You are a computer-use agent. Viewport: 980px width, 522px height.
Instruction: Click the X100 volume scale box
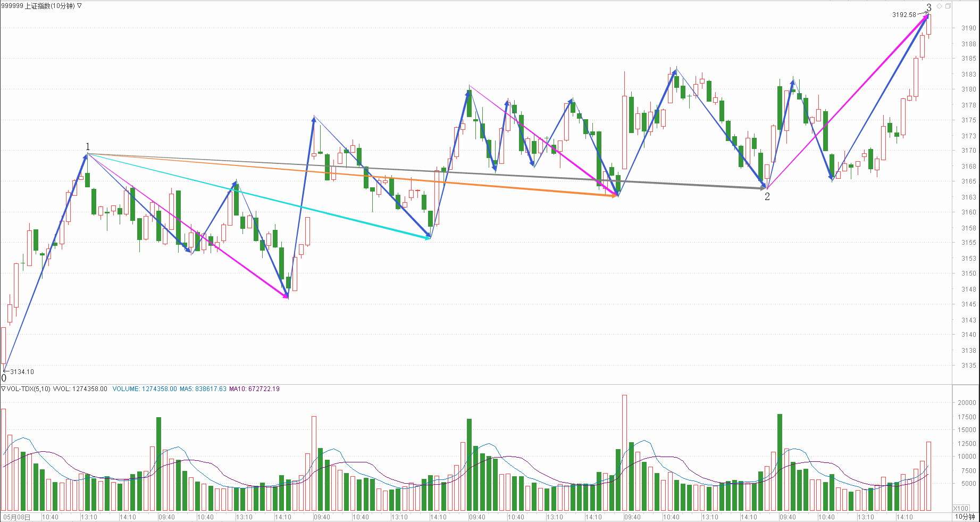click(x=961, y=508)
